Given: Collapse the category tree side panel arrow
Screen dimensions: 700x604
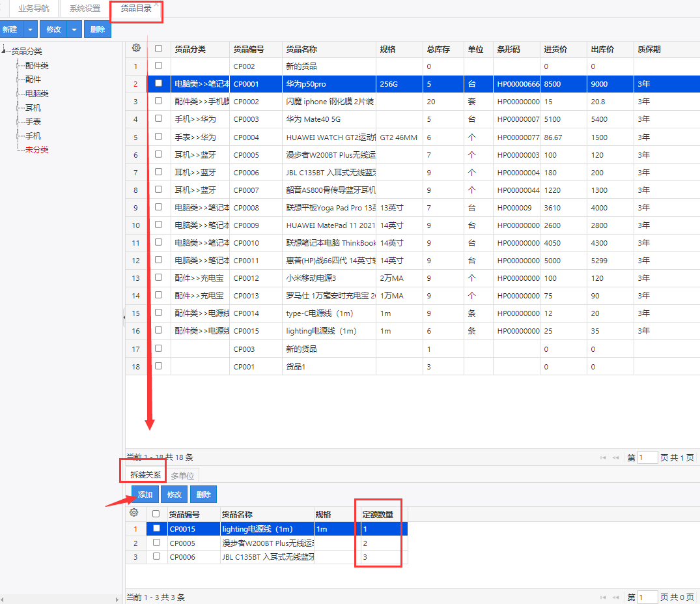Looking at the screenshot, I should (124, 317).
